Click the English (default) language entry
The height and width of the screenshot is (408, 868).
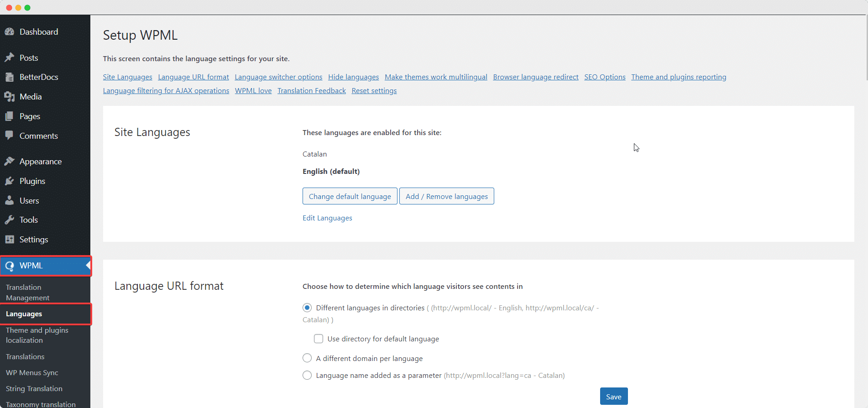(x=331, y=172)
